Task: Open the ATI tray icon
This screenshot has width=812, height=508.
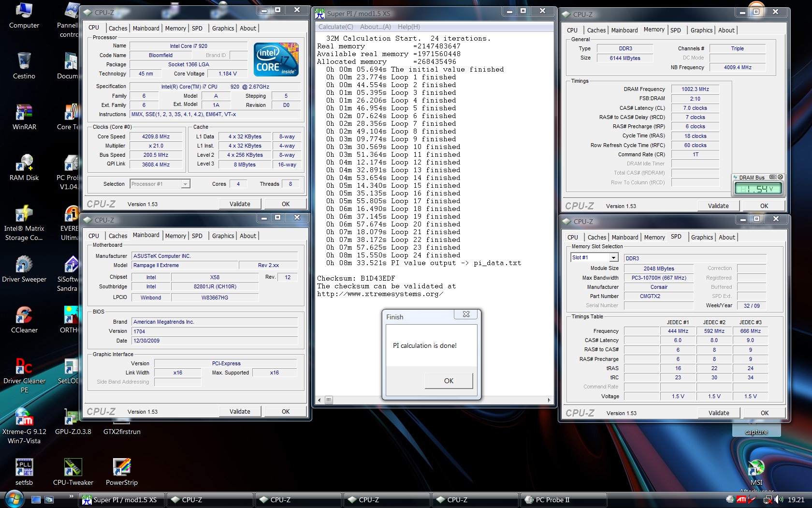Action: pos(741,500)
